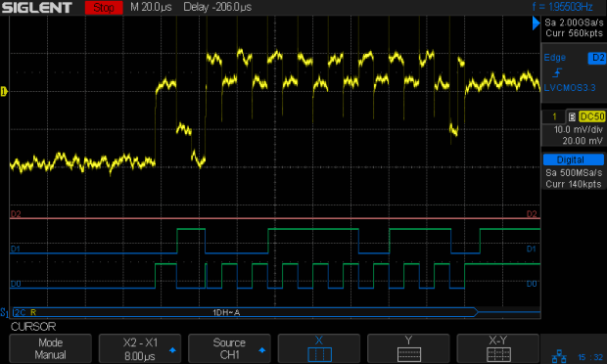Click the yellow channel 1 ground marker
607x364 pixels.
click(x=4, y=92)
